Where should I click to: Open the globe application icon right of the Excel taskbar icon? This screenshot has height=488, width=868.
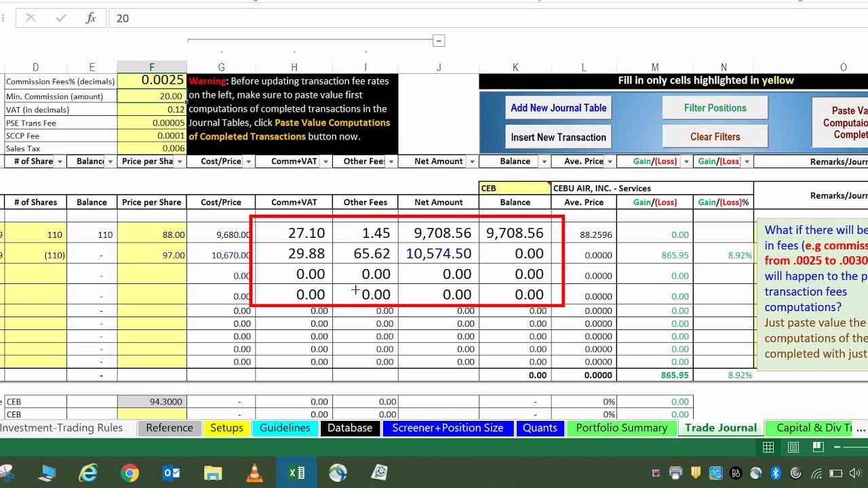coord(338,472)
